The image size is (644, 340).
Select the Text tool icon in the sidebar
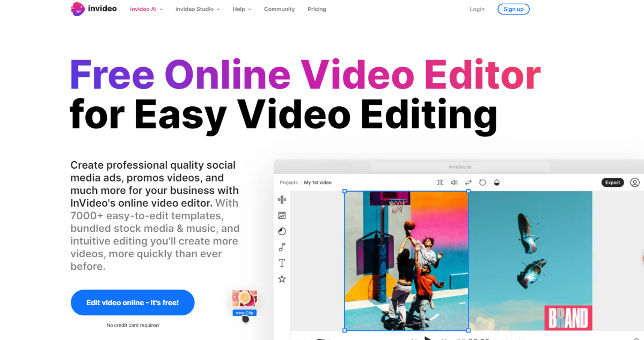pyautogui.click(x=282, y=263)
